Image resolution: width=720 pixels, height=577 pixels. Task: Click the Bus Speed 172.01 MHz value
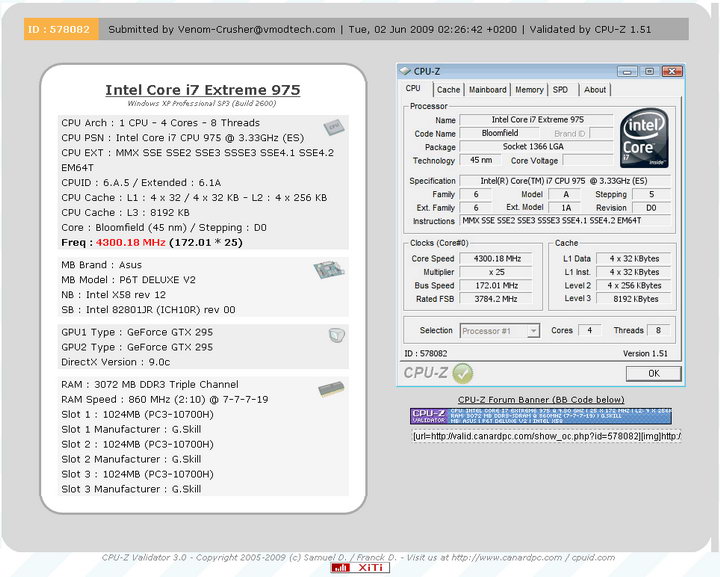tap(496, 286)
